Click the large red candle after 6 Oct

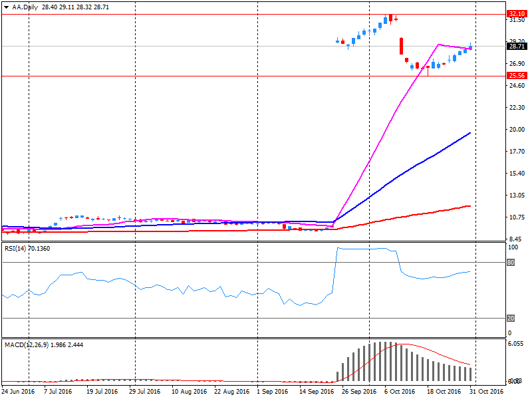point(402,46)
